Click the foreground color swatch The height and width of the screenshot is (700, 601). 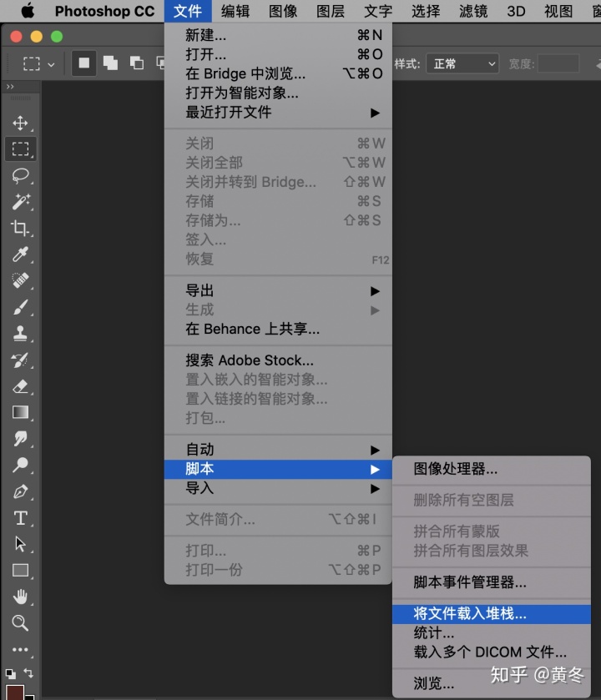pos(14,692)
